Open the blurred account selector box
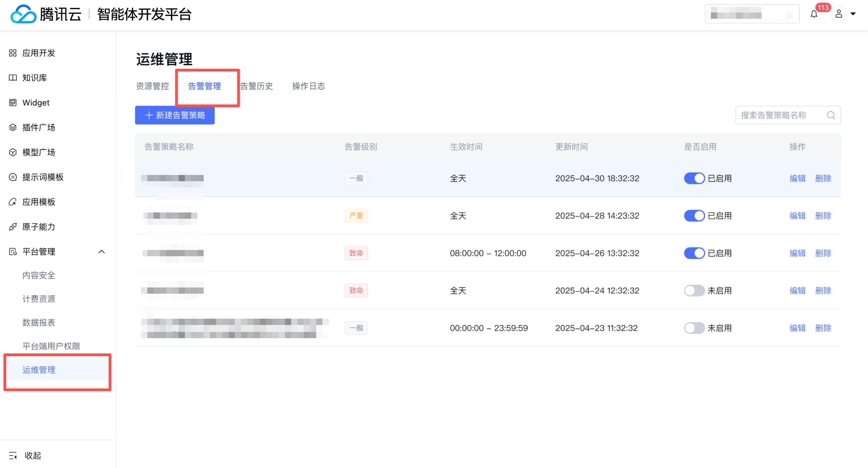 [x=752, y=14]
